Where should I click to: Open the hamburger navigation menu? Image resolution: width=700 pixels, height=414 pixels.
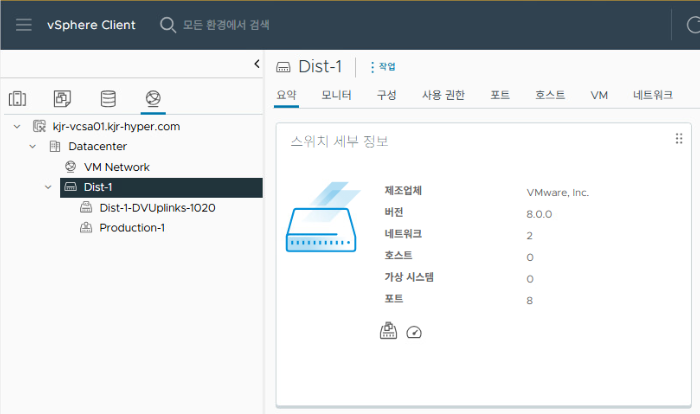click(24, 25)
